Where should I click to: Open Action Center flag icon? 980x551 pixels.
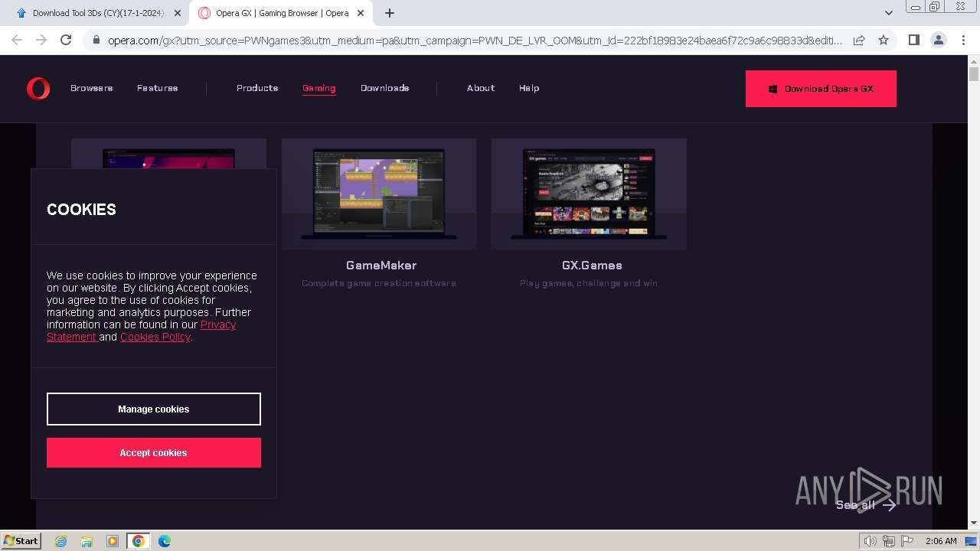tap(907, 541)
